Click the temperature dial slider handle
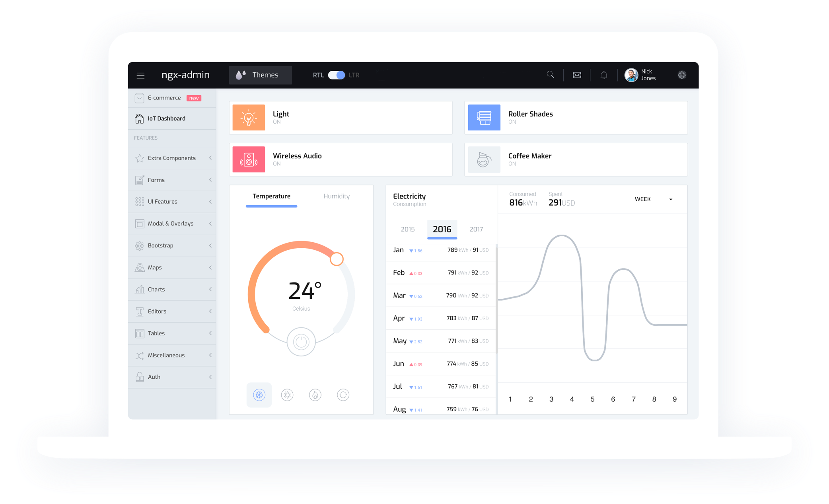The height and width of the screenshot is (504, 829). pos(337,259)
